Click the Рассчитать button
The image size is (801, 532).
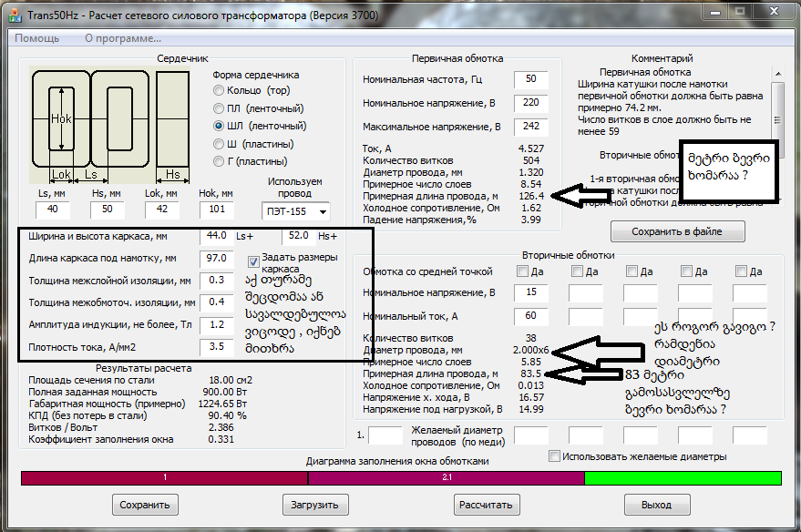coord(487,505)
